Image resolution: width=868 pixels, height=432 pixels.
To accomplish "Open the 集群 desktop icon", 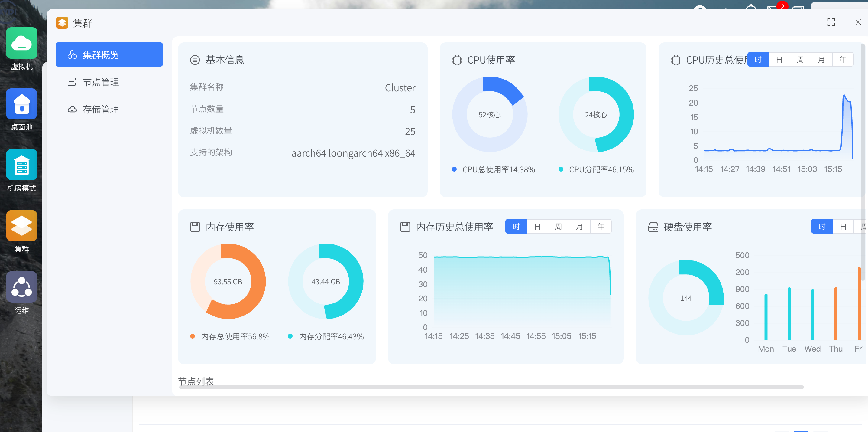I will point(21,226).
